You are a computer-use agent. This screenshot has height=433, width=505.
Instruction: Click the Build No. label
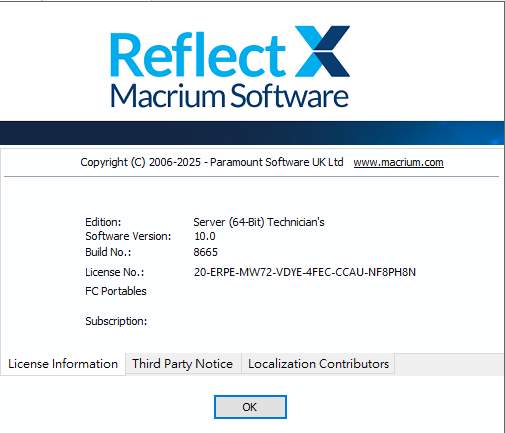tap(108, 252)
